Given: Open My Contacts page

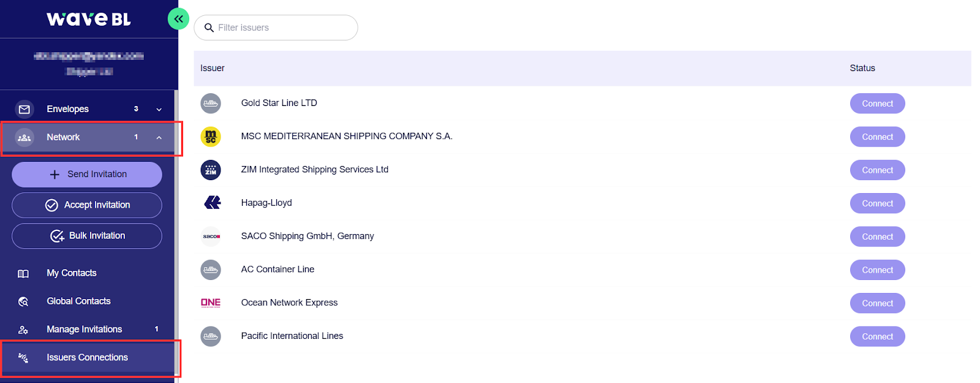Looking at the screenshot, I should click(x=72, y=273).
